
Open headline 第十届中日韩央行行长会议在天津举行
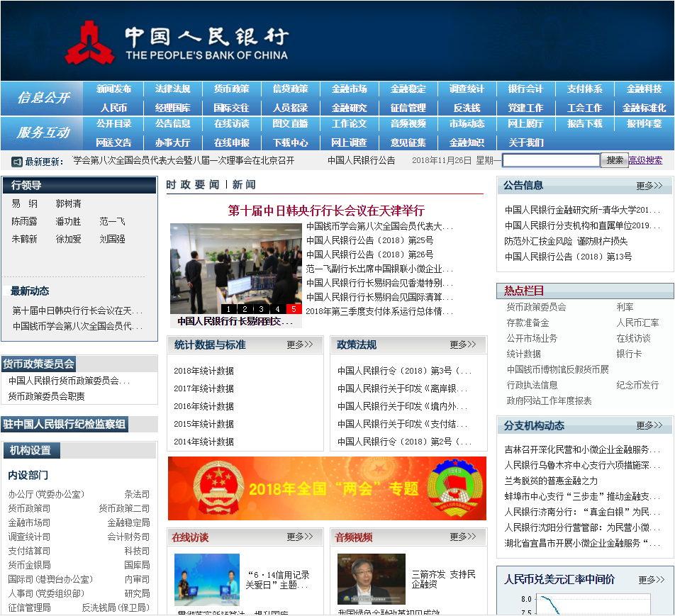coord(326,211)
